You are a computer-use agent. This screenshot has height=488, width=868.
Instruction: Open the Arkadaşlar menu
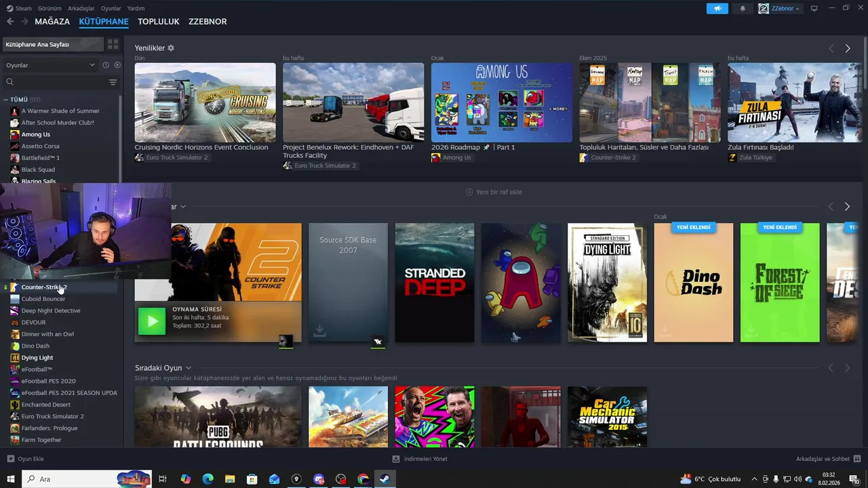point(81,8)
